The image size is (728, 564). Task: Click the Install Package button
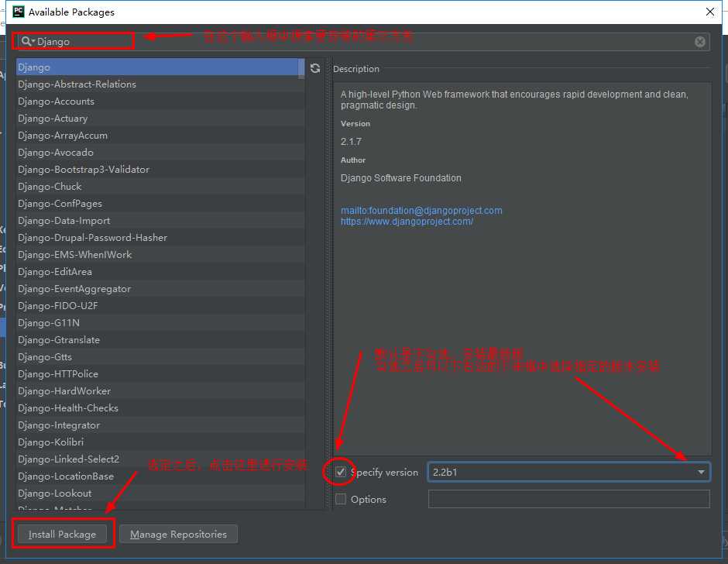tap(62, 535)
